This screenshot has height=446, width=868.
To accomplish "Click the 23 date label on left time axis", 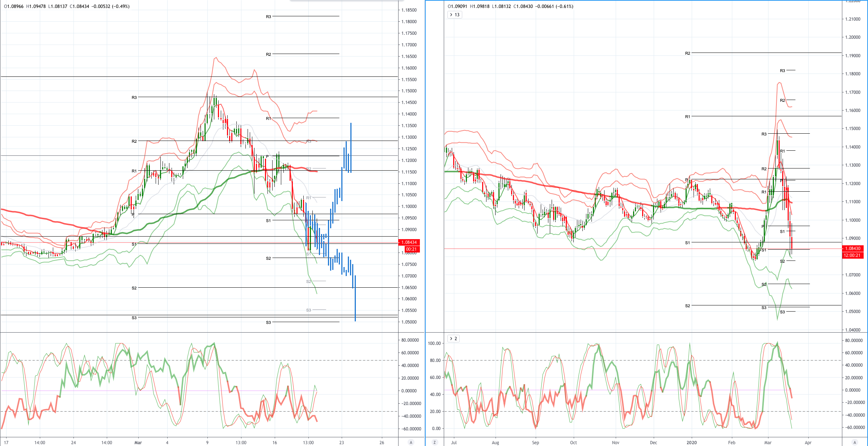I will [341, 442].
